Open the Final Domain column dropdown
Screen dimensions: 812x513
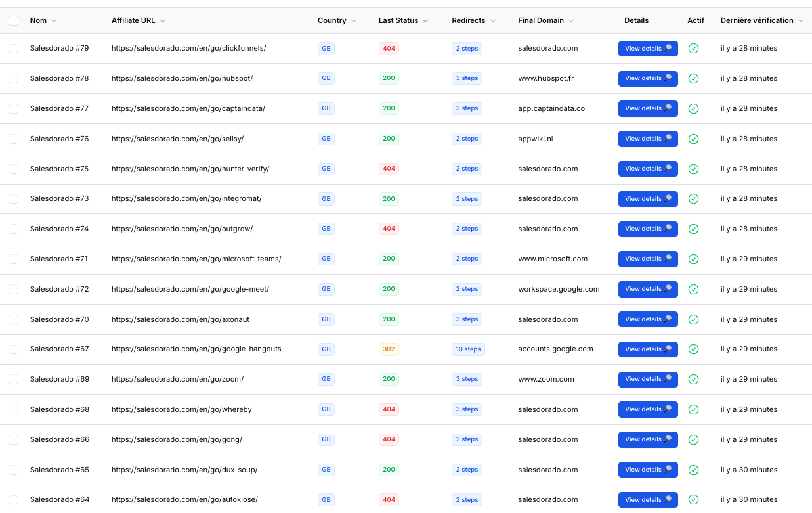pos(571,21)
